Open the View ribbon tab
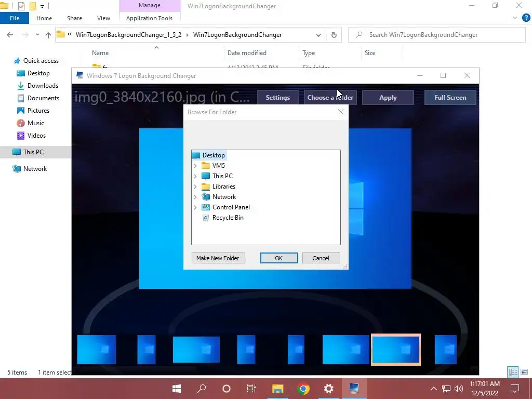 (103, 18)
